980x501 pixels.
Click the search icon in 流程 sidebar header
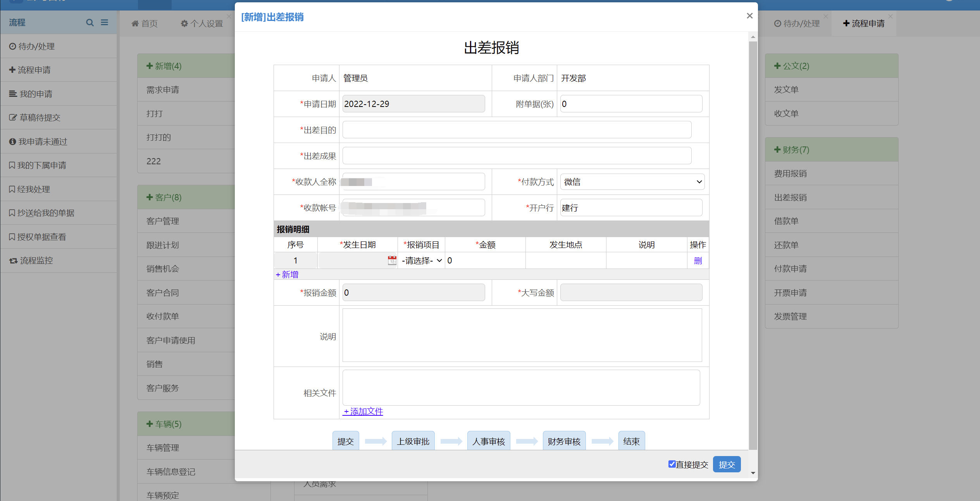point(90,22)
